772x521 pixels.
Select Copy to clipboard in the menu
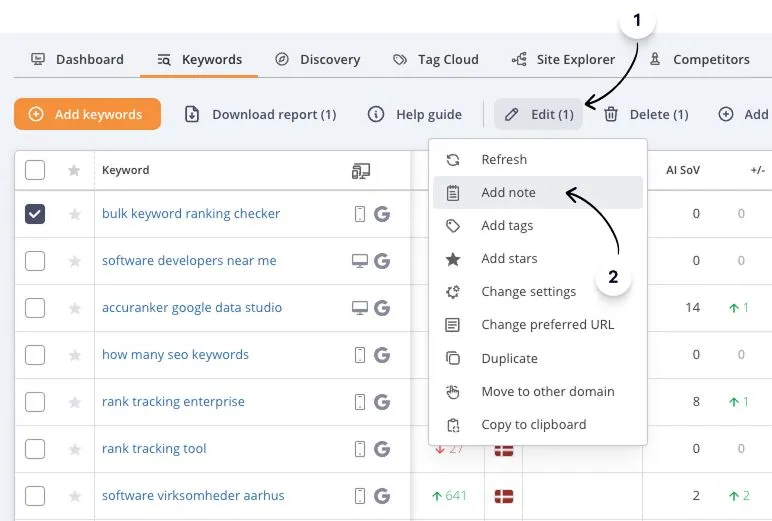[533, 425]
